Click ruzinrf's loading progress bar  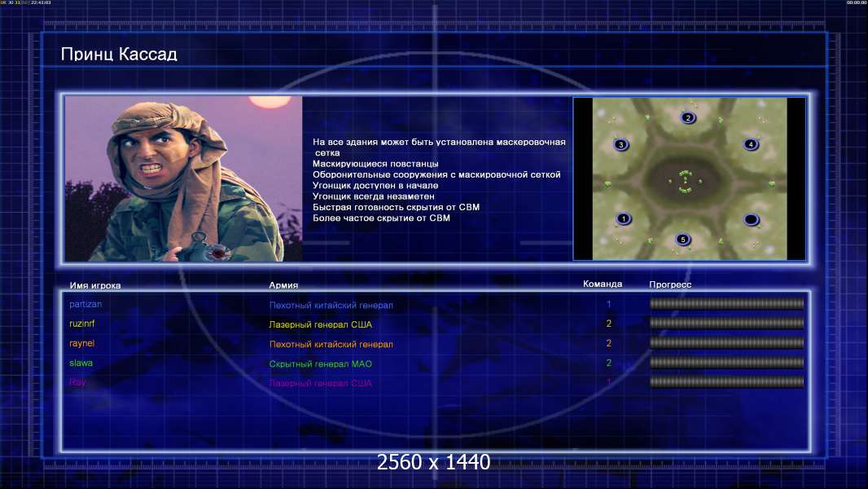pyautogui.click(x=727, y=323)
